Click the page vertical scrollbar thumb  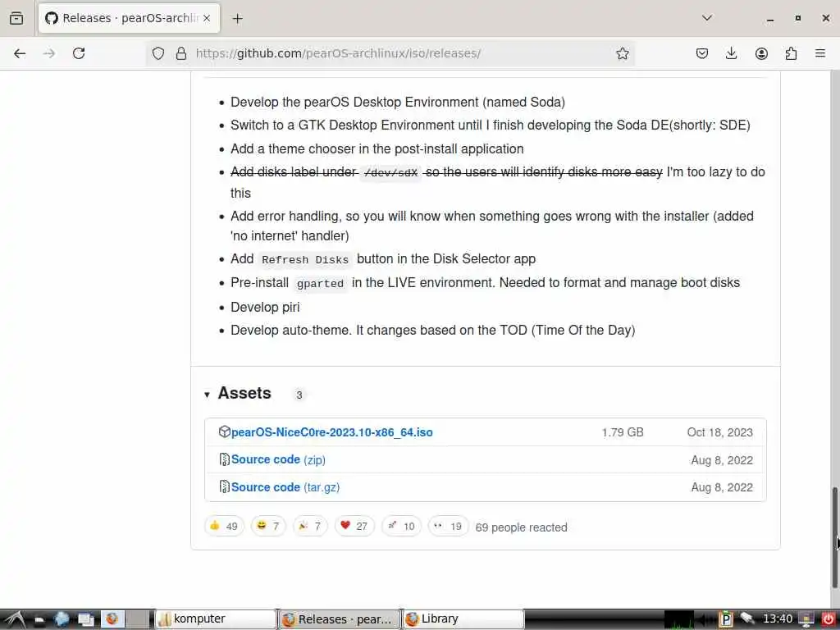tap(835, 536)
